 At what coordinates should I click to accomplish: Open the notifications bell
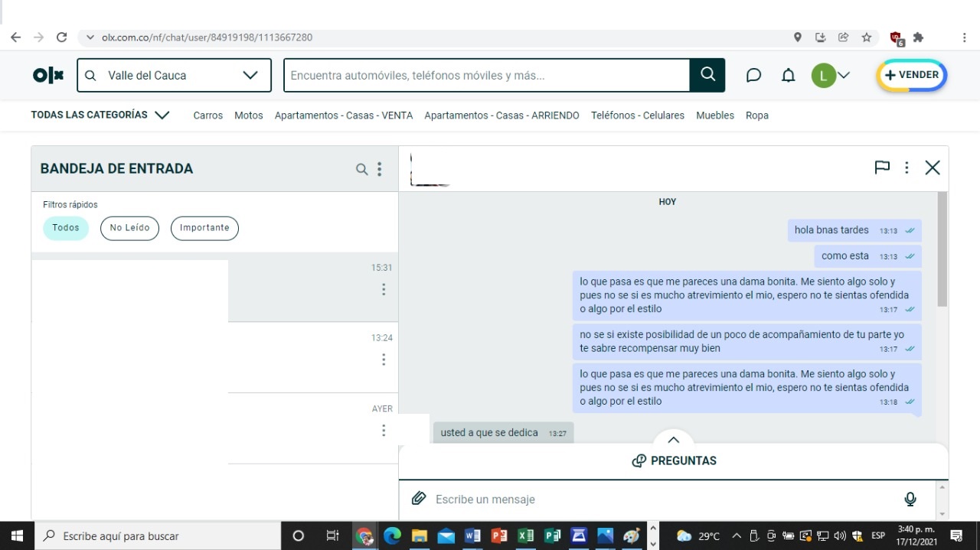point(788,75)
